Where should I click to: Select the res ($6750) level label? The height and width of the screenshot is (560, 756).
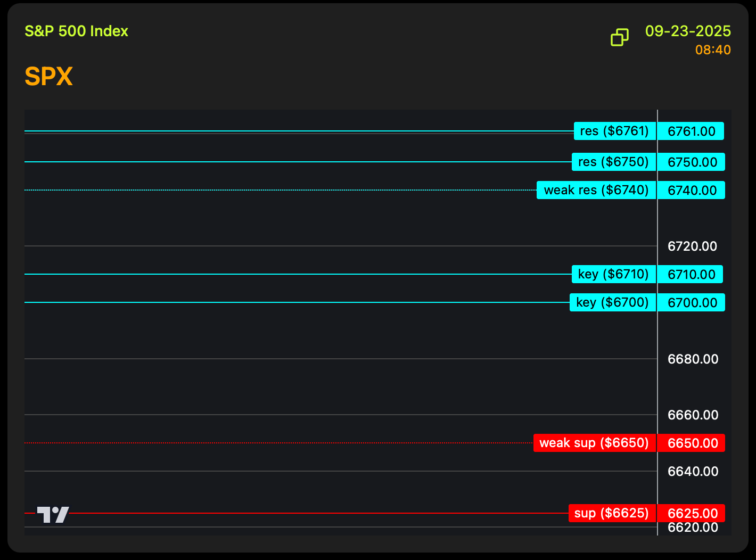[x=613, y=162]
